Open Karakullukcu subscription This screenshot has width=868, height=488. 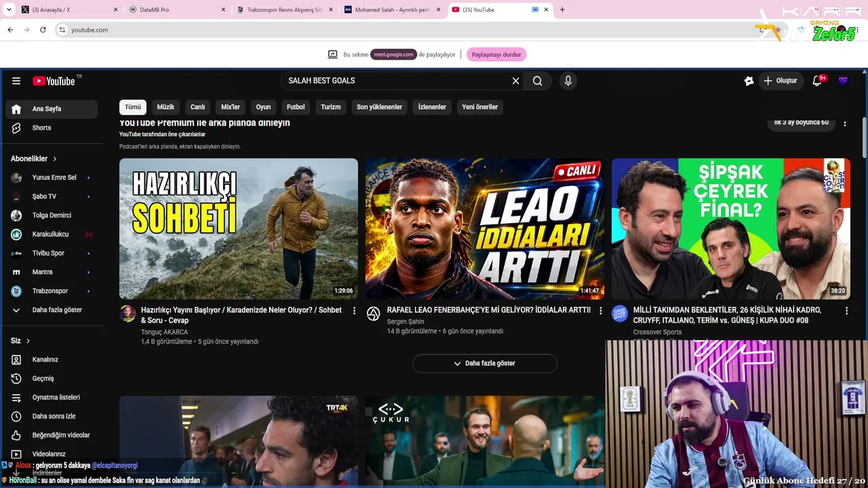click(x=52, y=234)
